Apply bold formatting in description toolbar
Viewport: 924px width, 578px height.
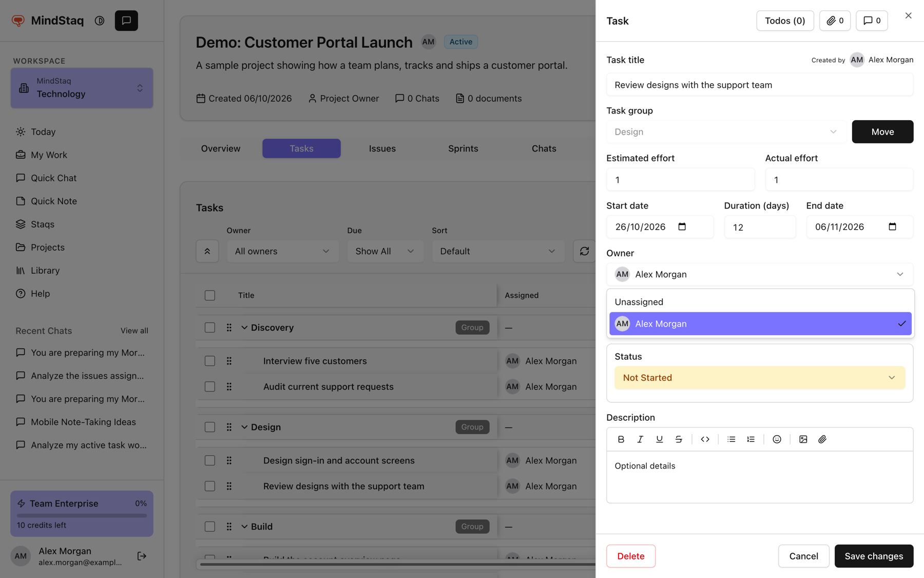(x=621, y=439)
